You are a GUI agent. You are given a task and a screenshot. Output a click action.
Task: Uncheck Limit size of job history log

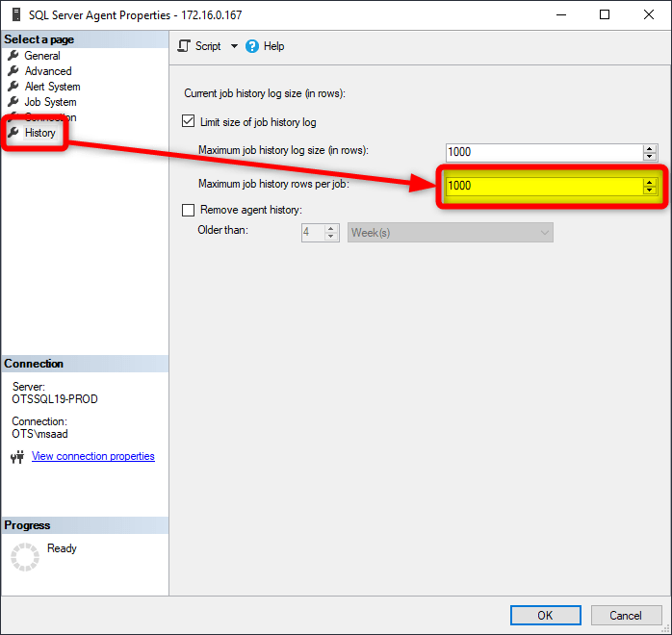188,122
